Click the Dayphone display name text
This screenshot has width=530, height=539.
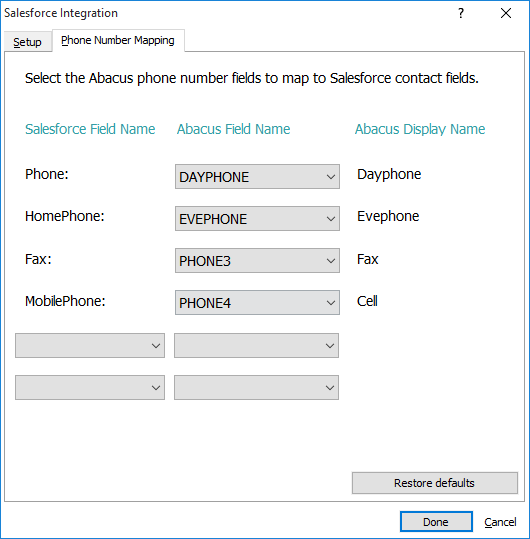coord(389,174)
